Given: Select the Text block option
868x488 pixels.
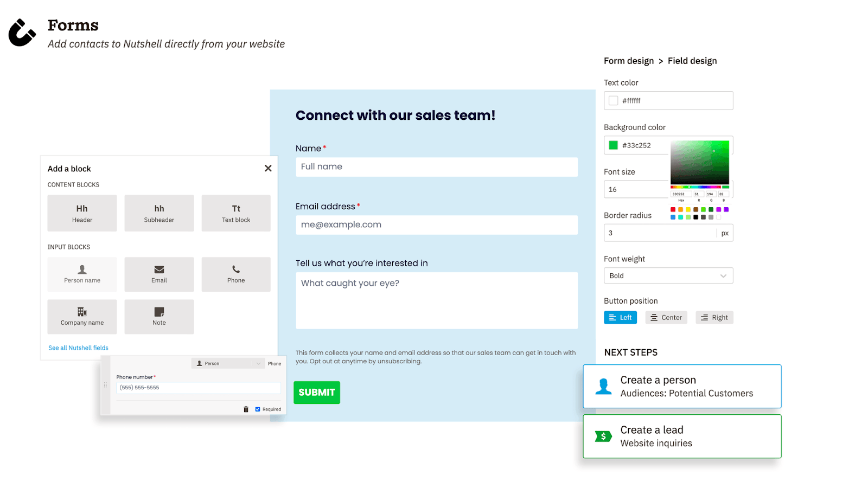Looking at the screenshot, I should pyautogui.click(x=235, y=213).
